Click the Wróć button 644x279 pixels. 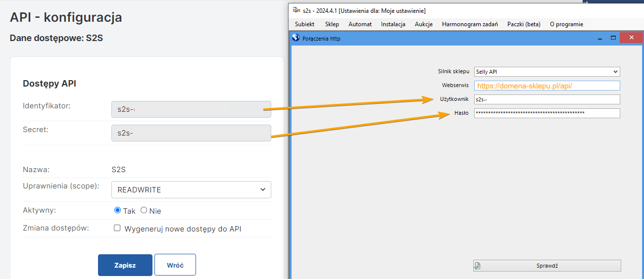point(175,265)
